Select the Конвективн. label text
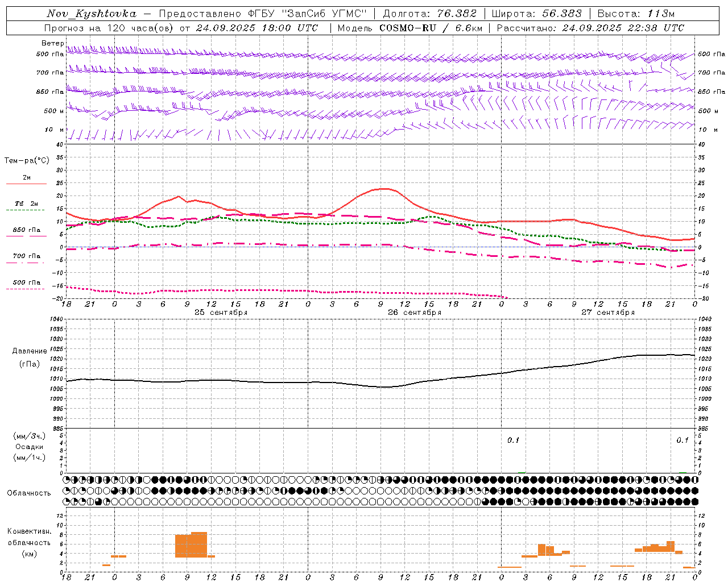Screen dimensions: 728x582 coord(29,531)
